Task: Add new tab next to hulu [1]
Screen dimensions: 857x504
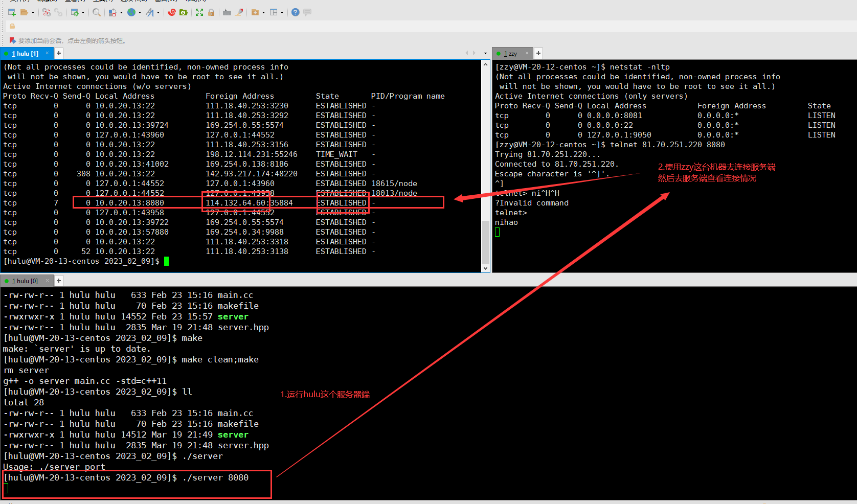Action: (59, 53)
